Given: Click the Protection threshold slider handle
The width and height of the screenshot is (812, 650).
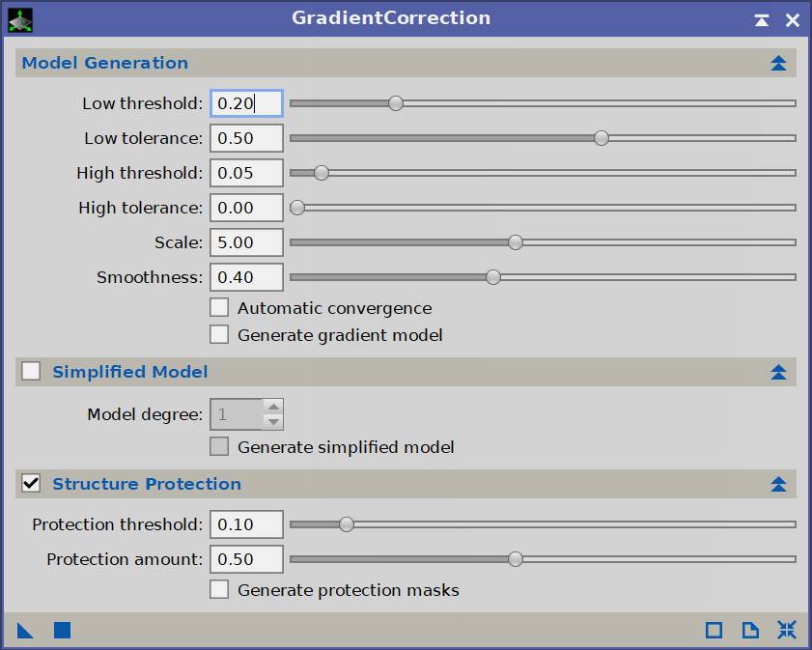Looking at the screenshot, I should click(347, 524).
